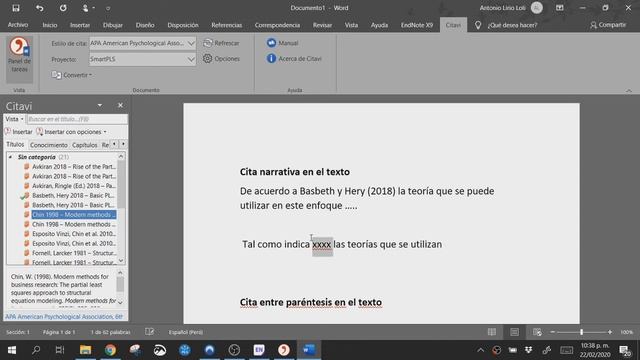Click the reference list vertical scrollbar
This screenshot has height=360, width=640.
pyautogui.click(x=121, y=208)
